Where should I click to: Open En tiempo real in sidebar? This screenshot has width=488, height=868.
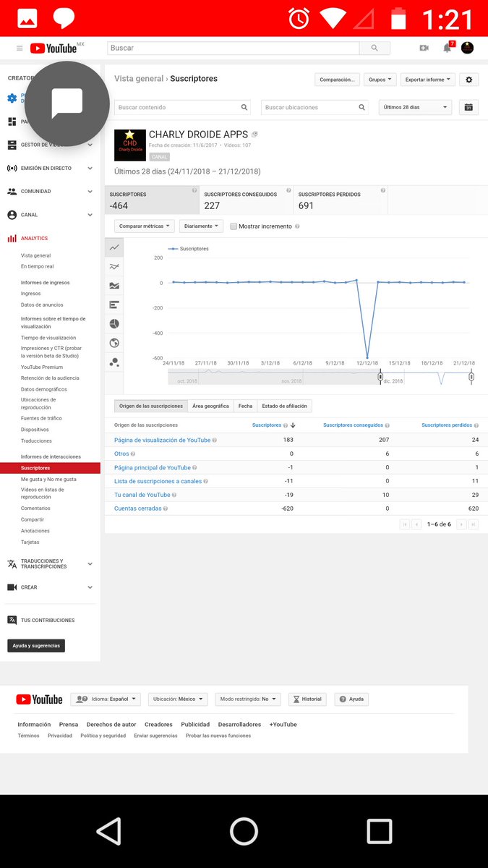(38, 266)
